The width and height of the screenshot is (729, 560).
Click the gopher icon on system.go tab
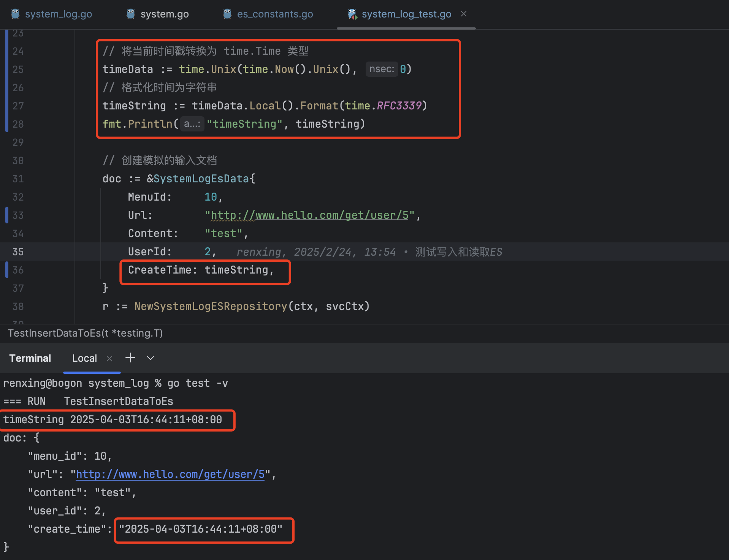(131, 14)
